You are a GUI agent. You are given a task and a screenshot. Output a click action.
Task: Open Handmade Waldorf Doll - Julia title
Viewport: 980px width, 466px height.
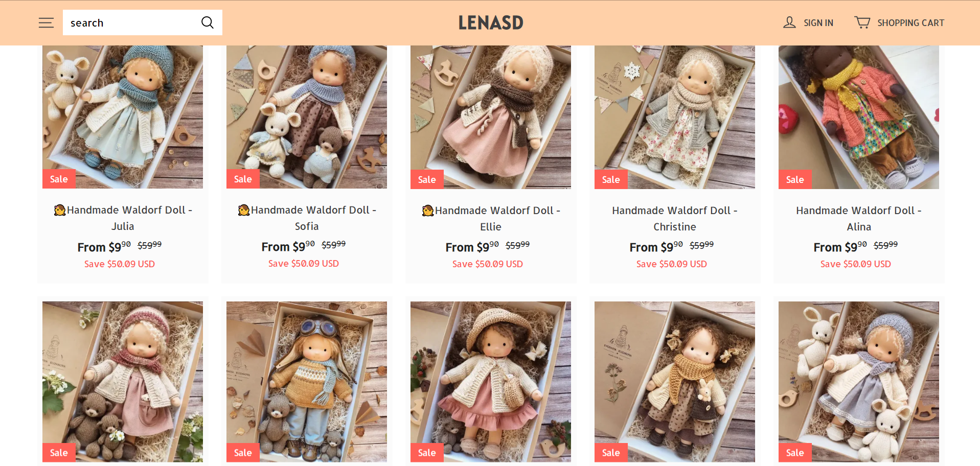pos(123,218)
